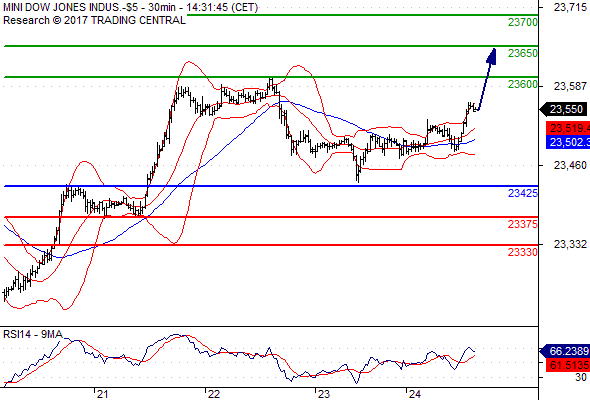Click the 23330 red support label
590x400 pixels.
click(x=523, y=252)
